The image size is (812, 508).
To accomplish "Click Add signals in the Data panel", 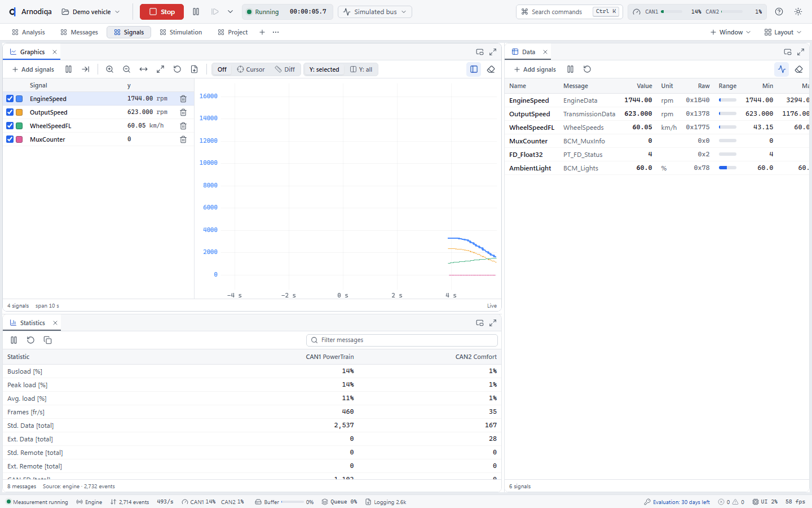I will 535,69.
